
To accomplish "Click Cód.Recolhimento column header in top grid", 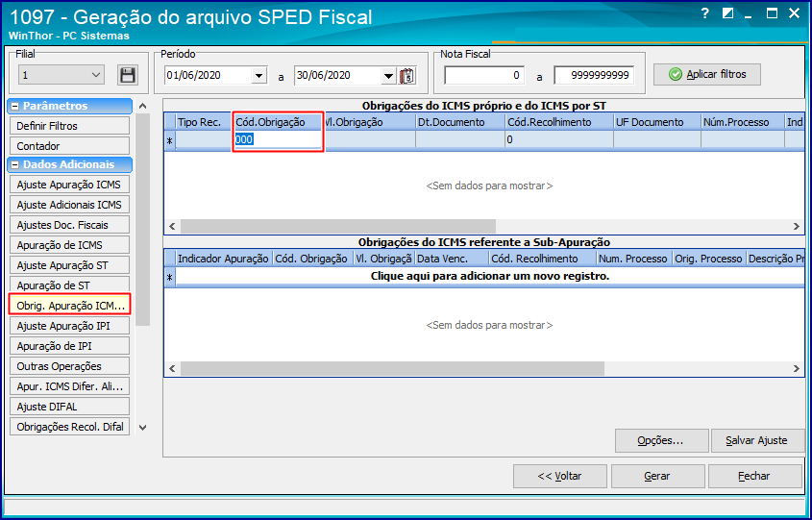I will coord(559,122).
